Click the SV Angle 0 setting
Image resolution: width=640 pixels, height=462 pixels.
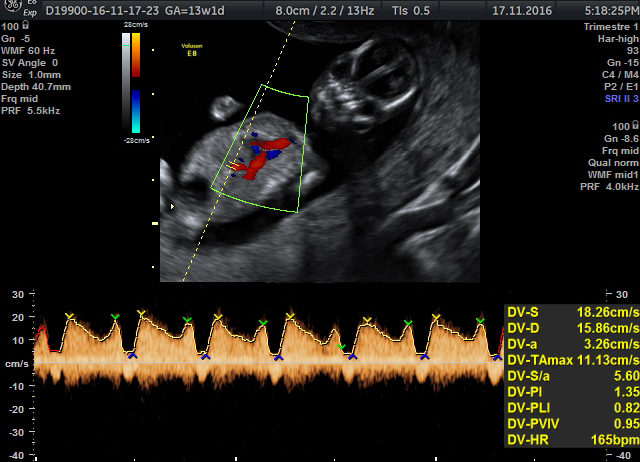coord(30,63)
